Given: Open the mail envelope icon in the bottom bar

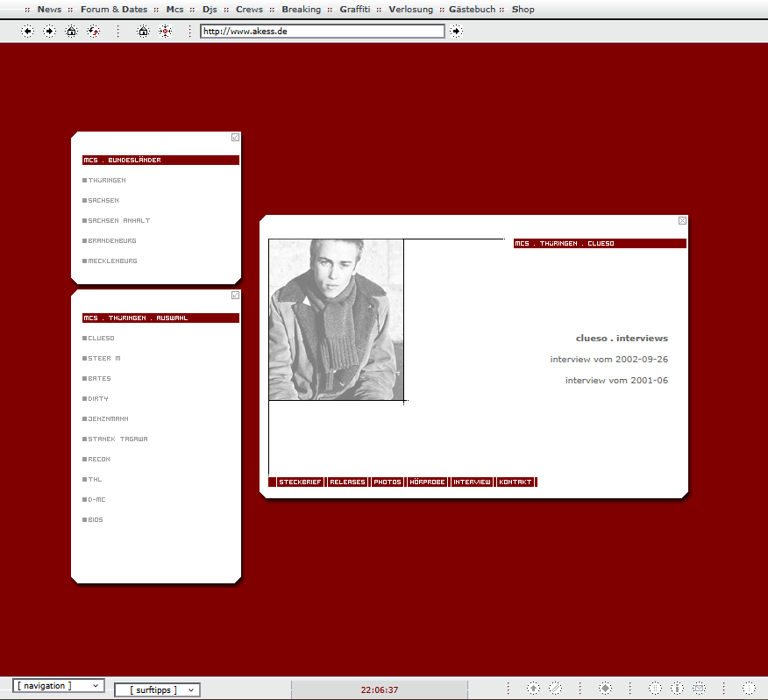Looking at the screenshot, I should 699,689.
